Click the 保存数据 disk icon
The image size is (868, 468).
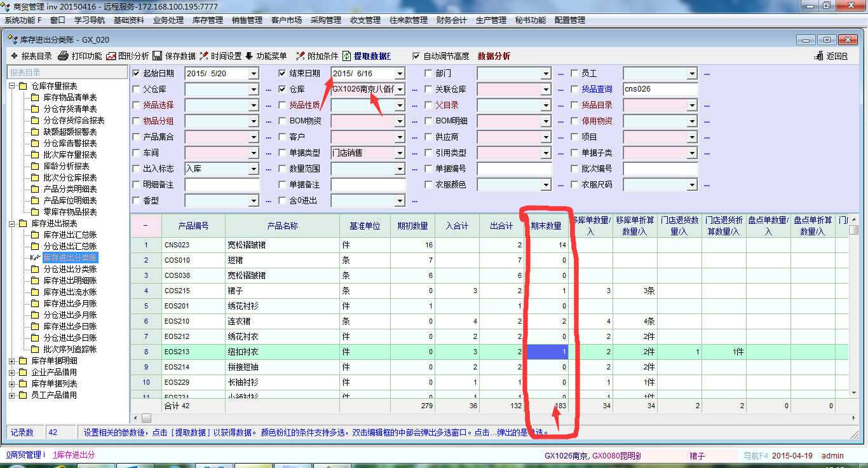157,56
